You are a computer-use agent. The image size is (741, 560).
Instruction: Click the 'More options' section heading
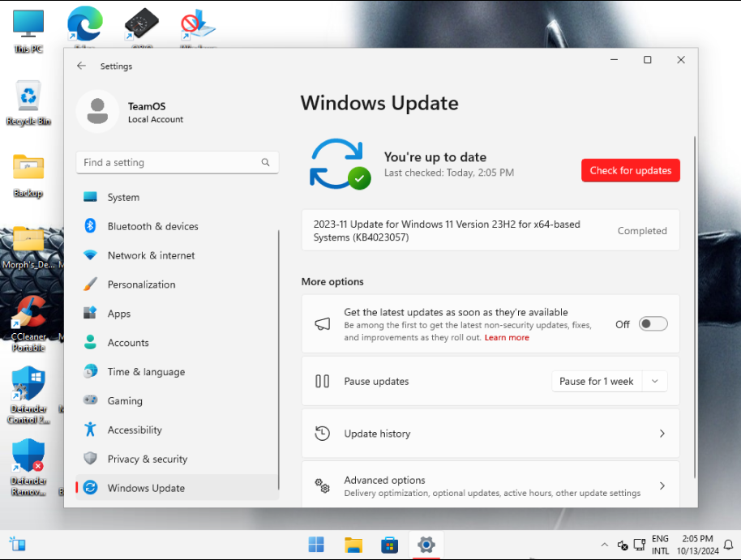click(332, 282)
